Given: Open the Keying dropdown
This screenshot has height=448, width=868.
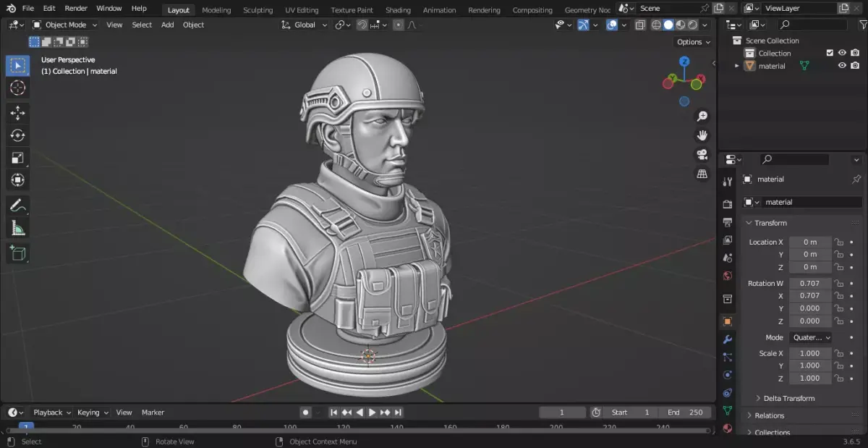Looking at the screenshot, I should click(93, 413).
